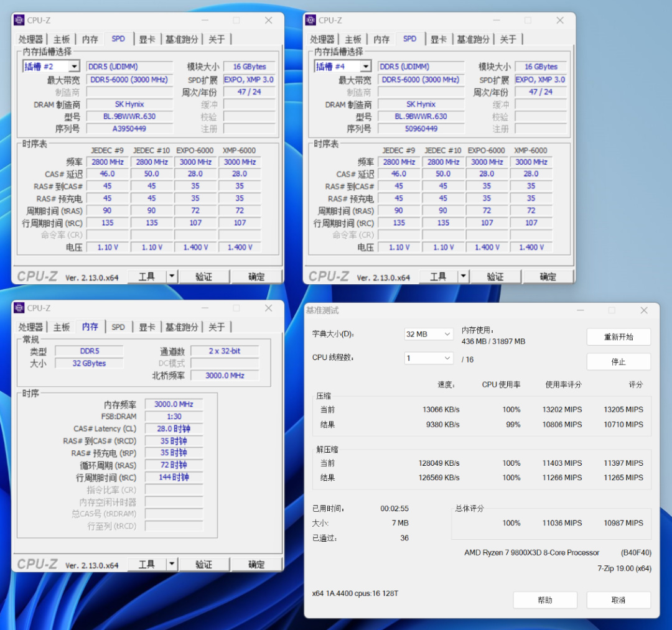Click 取消 button in benchmark window
Screen dimensions: 672x630
pos(618,600)
